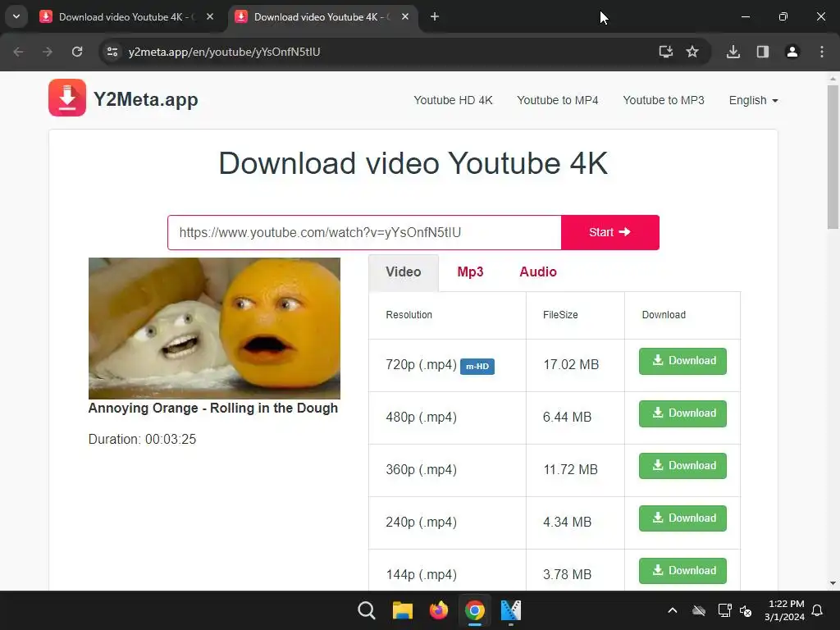Open the blue M app in taskbar
The height and width of the screenshot is (630, 840).
(x=510, y=610)
